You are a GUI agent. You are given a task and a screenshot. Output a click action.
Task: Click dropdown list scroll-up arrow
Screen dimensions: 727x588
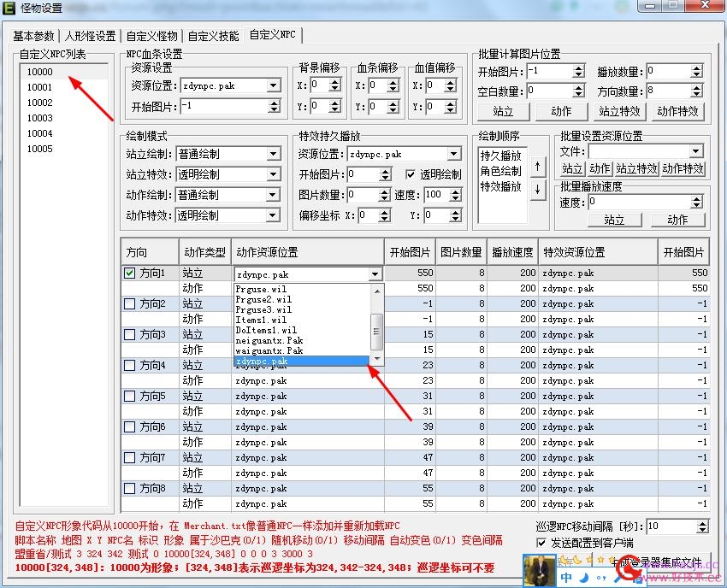[x=377, y=291]
